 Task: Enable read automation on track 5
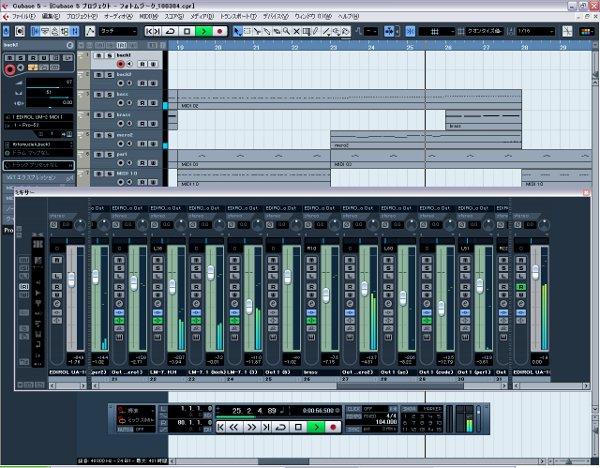(142, 143)
